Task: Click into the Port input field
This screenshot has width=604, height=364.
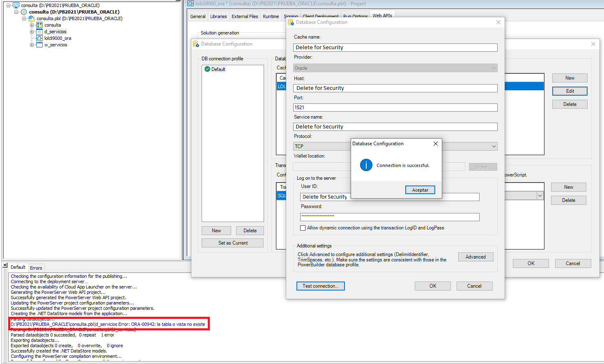Action: [395, 108]
